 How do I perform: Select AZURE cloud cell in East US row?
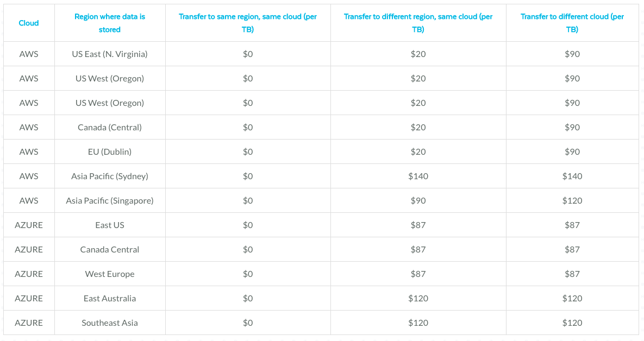(x=29, y=225)
